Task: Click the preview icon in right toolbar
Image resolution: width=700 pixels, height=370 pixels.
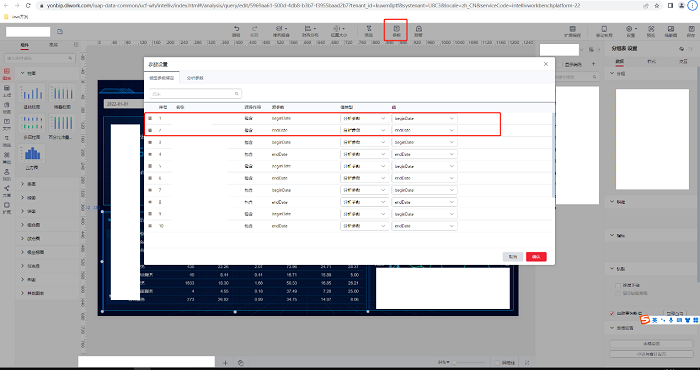Action: 651,29
